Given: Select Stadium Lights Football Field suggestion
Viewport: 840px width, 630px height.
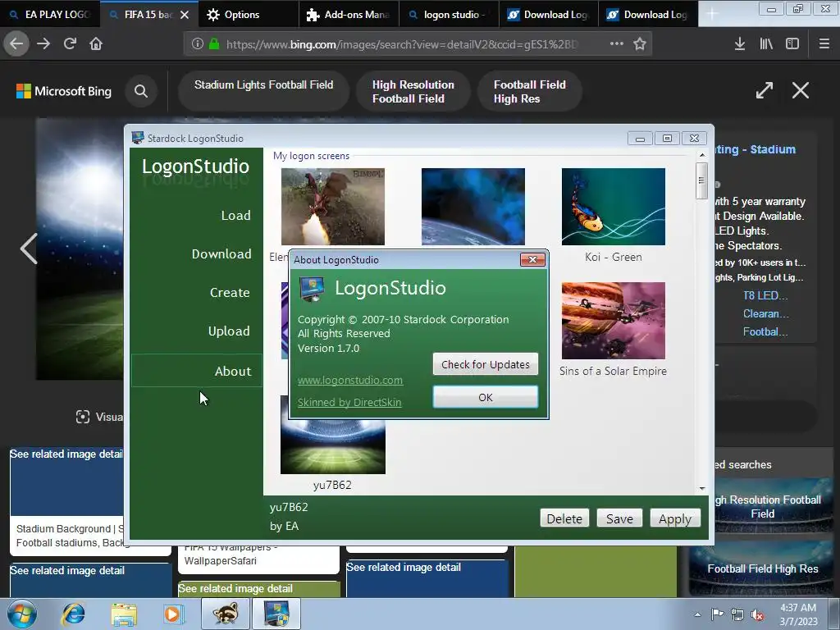Looking at the screenshot, I should pyautogui.click(x=263, y=91).
